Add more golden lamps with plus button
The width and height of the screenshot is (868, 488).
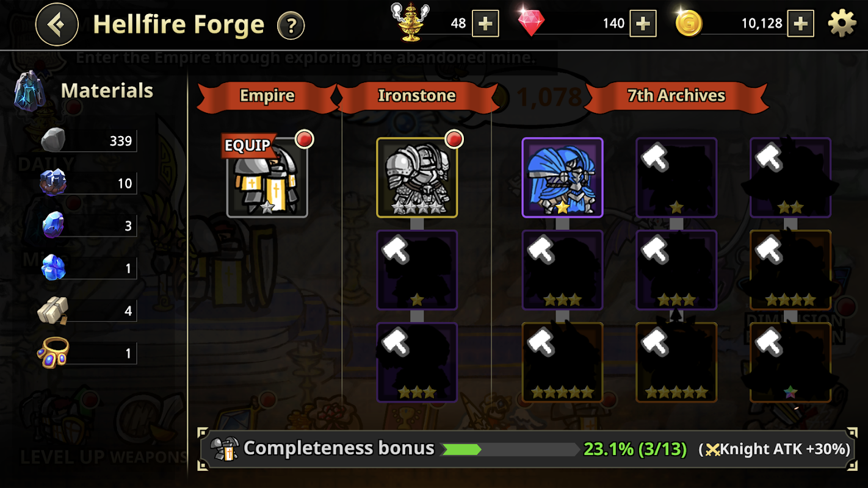point(485,24)
